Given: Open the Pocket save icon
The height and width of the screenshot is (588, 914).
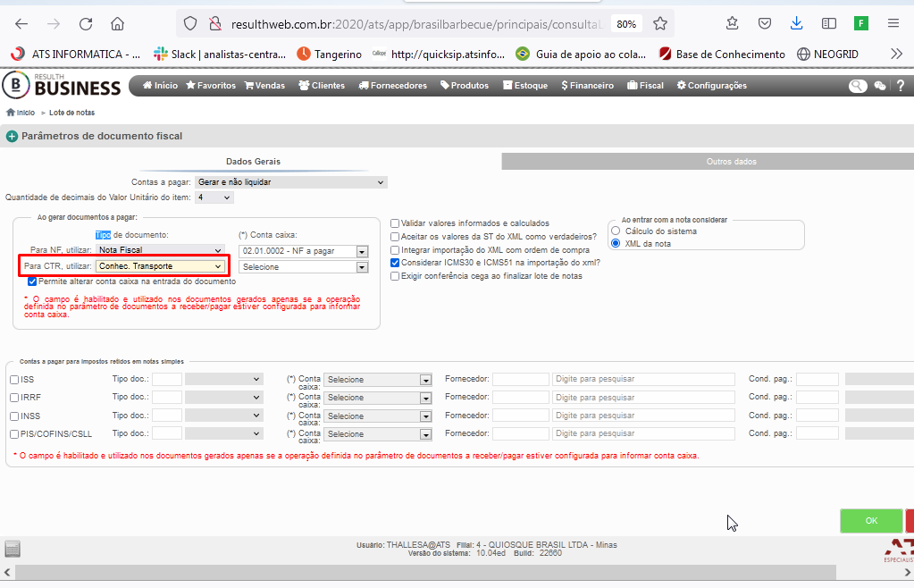Looking at the screenshot, I should [765, 24].
